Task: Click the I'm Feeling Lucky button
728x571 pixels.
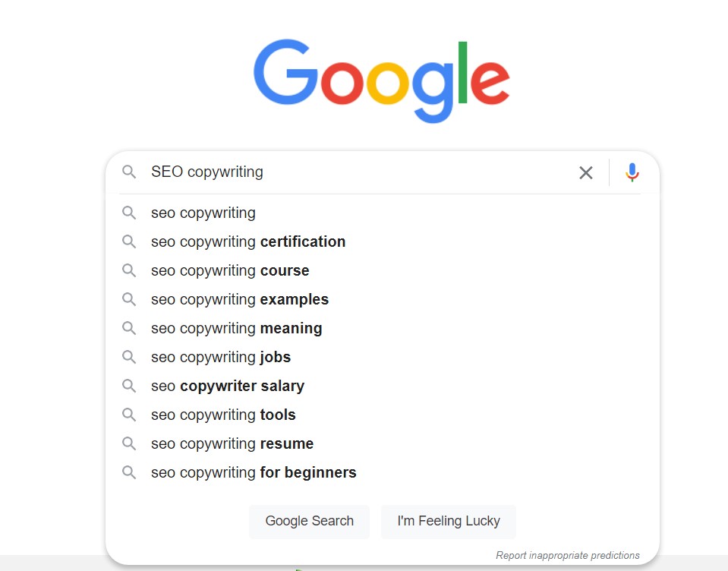Action: (448, 522)
